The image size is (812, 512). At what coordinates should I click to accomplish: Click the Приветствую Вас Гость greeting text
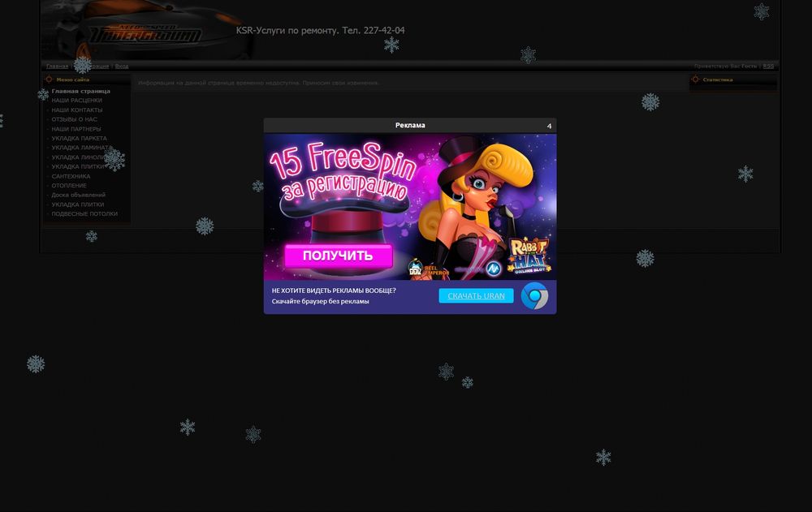coord(725,67)
